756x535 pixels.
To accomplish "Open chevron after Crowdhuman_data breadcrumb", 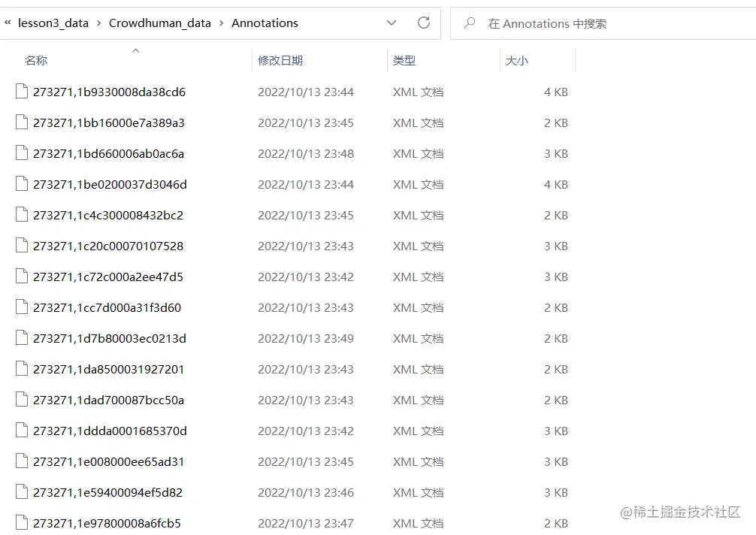I will 221,23.
